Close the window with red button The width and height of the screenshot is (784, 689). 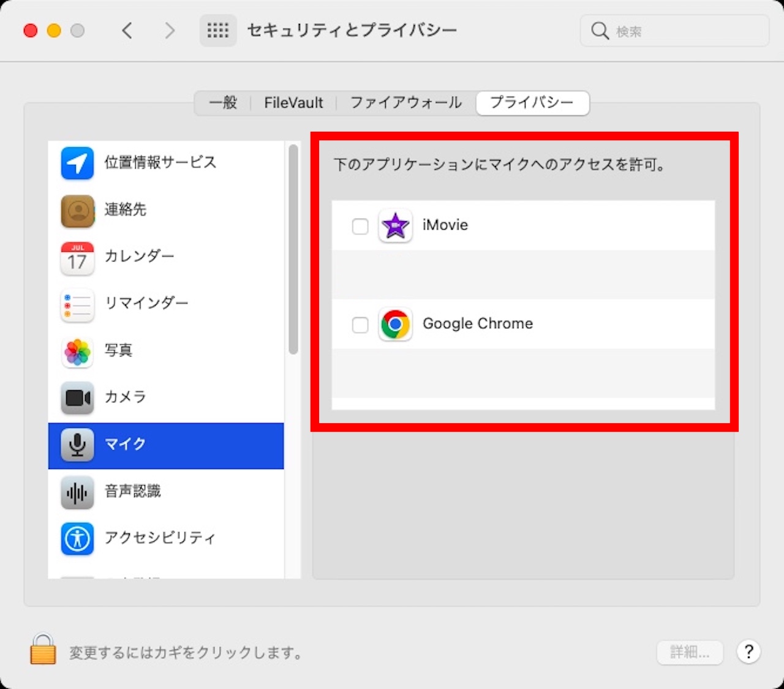click(x=31, y=31)
